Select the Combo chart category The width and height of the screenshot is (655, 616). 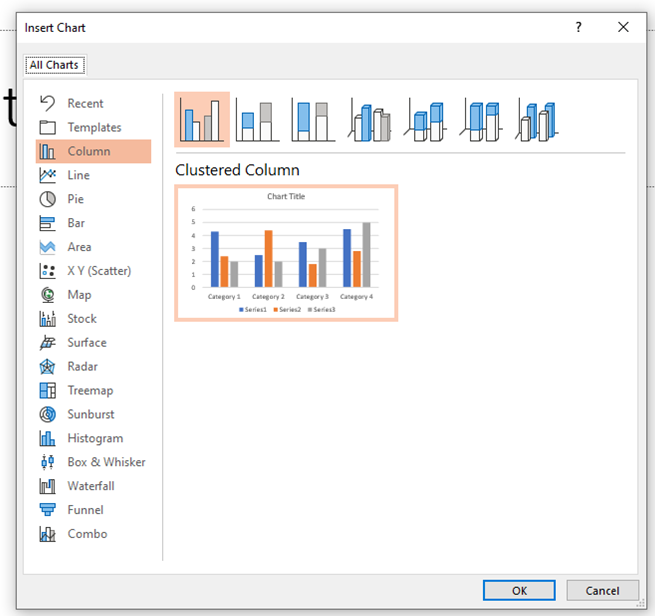[87, 534]
